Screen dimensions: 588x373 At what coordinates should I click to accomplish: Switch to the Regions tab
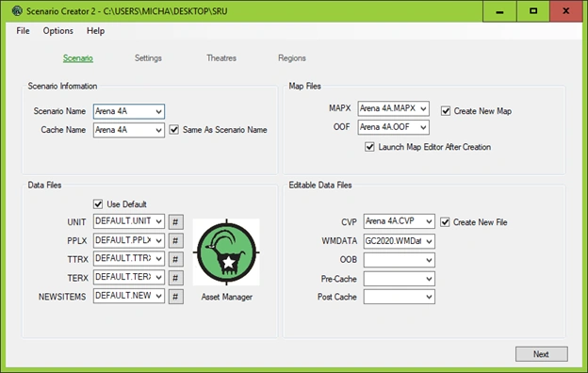click(292, 58)
